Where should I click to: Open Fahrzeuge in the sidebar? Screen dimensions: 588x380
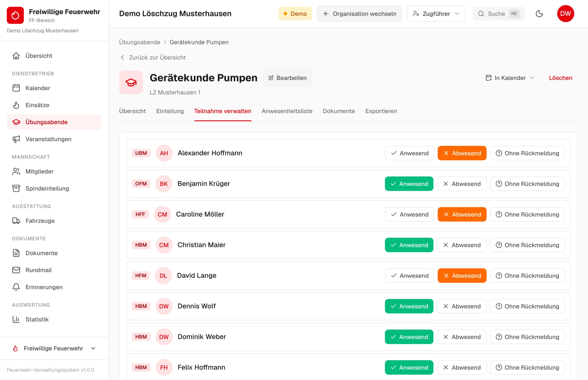tap(54, 221)
